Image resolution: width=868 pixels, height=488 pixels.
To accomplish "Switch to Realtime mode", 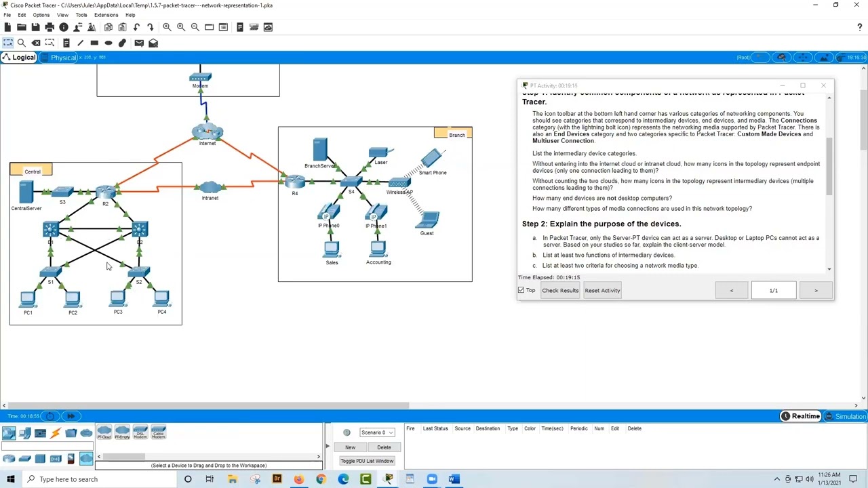I will [x=800, y=416].
